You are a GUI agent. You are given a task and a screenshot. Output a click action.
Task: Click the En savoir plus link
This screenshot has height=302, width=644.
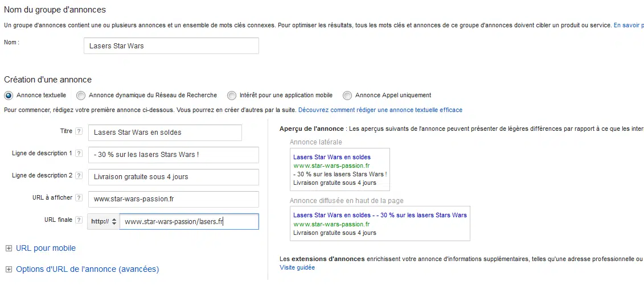click(628, 26)
